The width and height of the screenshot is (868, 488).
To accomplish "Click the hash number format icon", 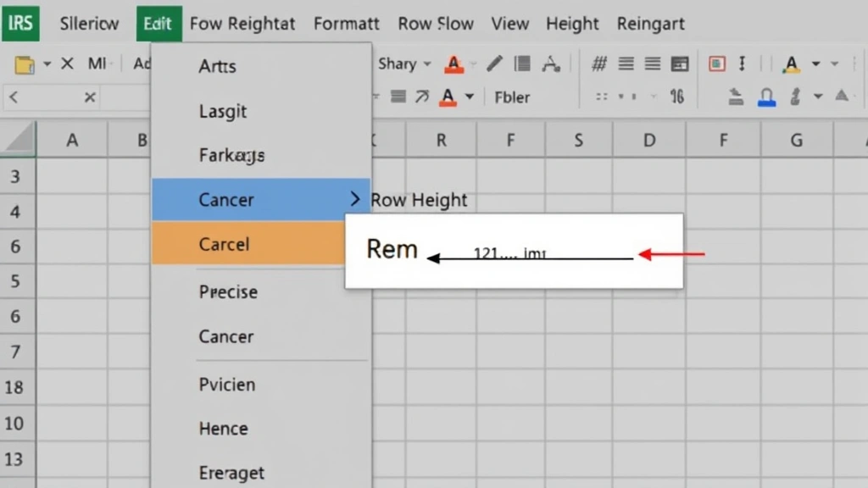I will tap(598, 64).
